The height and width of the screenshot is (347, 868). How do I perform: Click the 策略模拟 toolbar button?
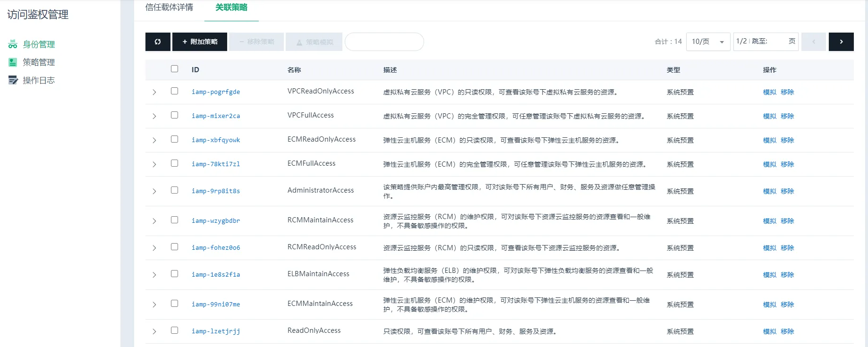(314, 42)
